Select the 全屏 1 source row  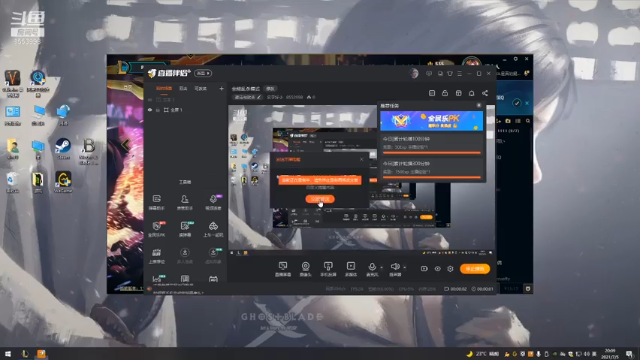(186, 110)
